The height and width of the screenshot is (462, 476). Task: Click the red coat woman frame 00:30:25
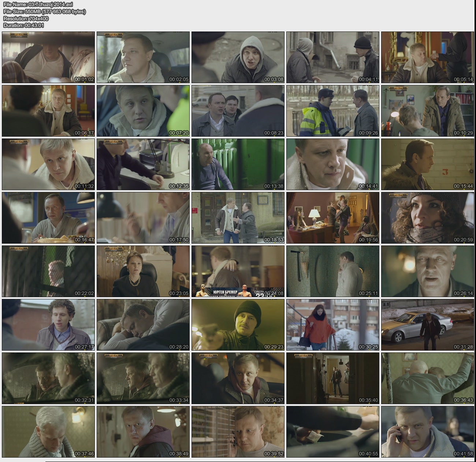tap(332, 325)
